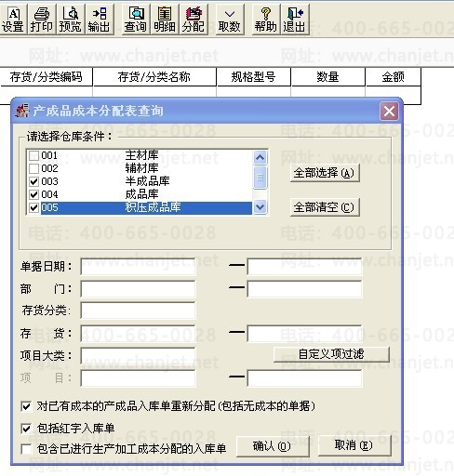Open the 设置 settings toolbar icon
Viewport: 454px width, 476px height.
pyautogui.click(x=13, y=20)
